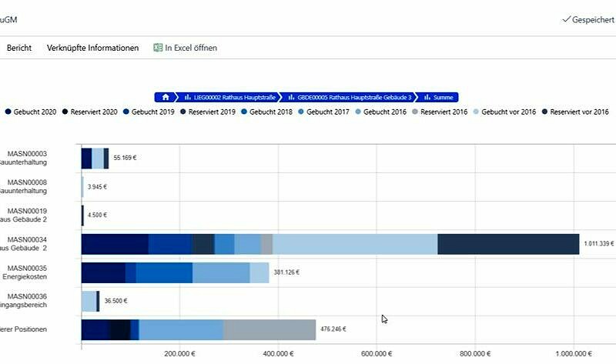Select LIEG00002 Rathaus Hauptstraße breadcrumb
Viewport: 616px width, 364px height.
(229, 97)
